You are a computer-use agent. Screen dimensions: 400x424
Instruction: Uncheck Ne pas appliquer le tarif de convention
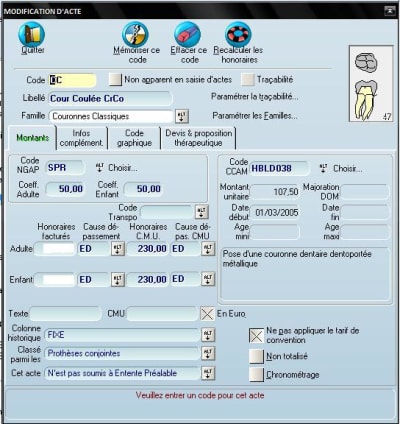[256, 336]
